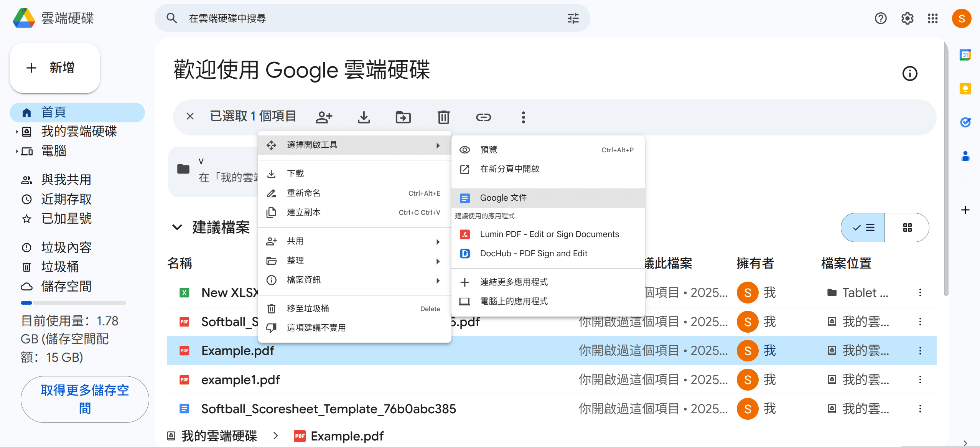This screenshot has height=447, width=980.
Task: Clear the selection with X icon
Action: [x=190, y=116]
